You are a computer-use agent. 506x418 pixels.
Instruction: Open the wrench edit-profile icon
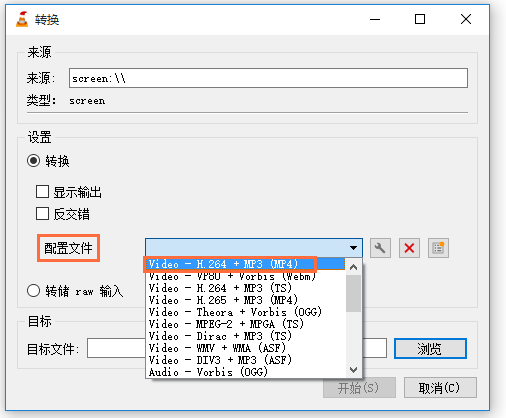click(380, 248)
